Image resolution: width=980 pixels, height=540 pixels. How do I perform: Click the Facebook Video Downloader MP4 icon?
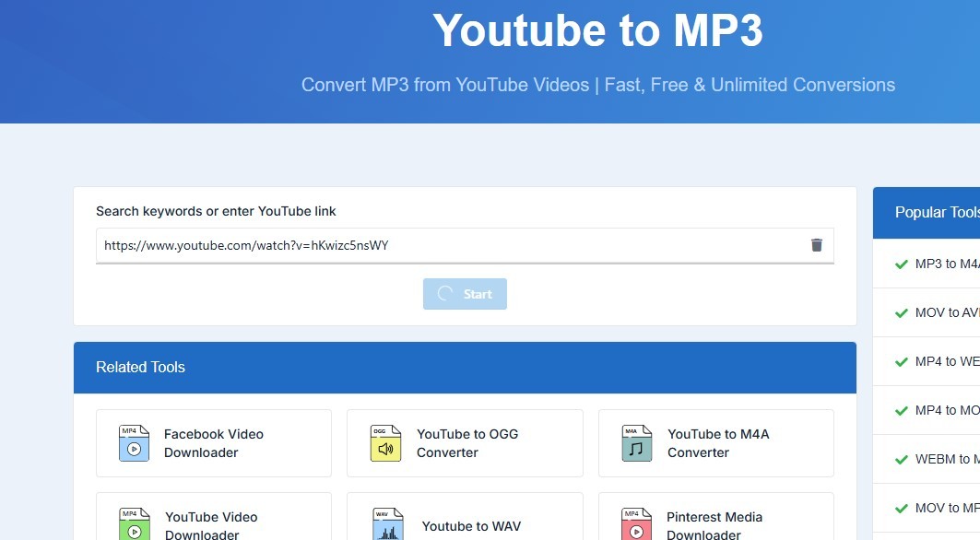pos(134,443)
